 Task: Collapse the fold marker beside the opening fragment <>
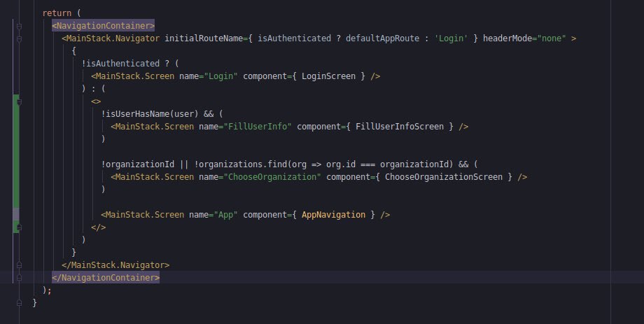(19, 102)
